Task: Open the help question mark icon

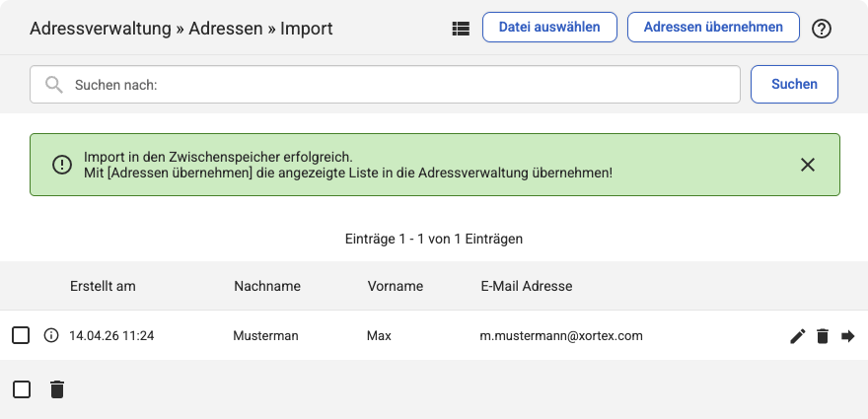Action: point(822,29)
